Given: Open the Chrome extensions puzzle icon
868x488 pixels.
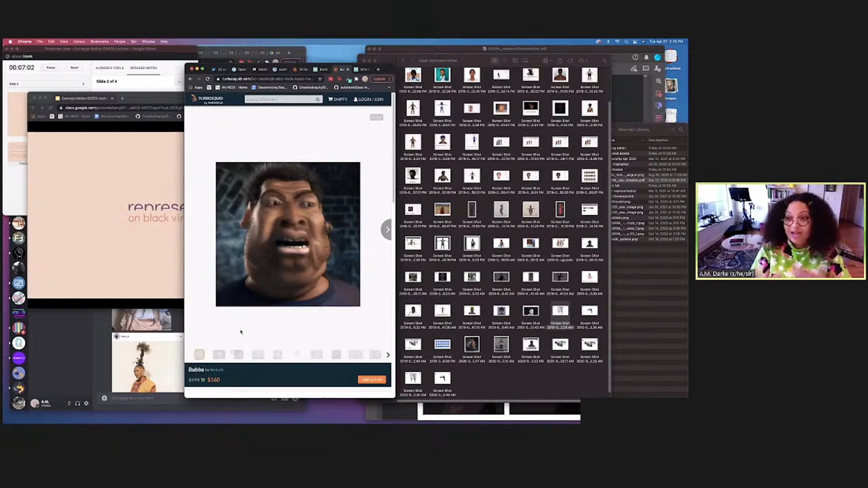Looking at the screenshot, I should tap(356, 79).
